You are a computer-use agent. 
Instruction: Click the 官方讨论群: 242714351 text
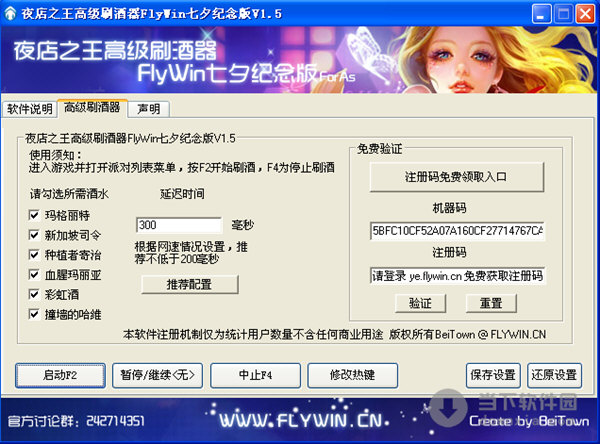(76, 421)
